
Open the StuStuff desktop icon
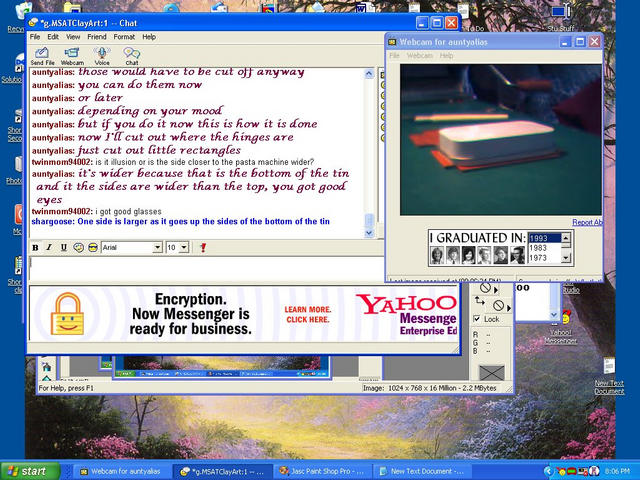560,17
